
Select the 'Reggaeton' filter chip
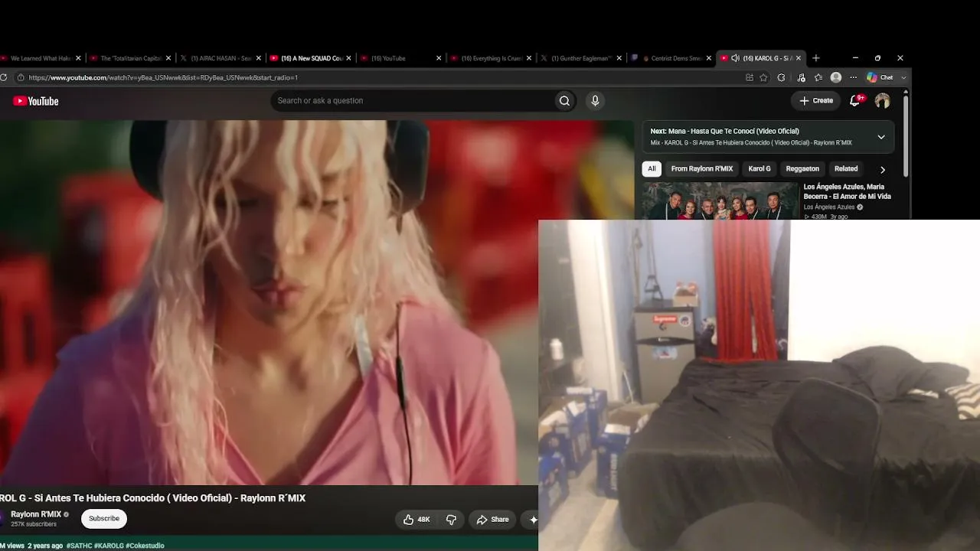click(802, 168)
